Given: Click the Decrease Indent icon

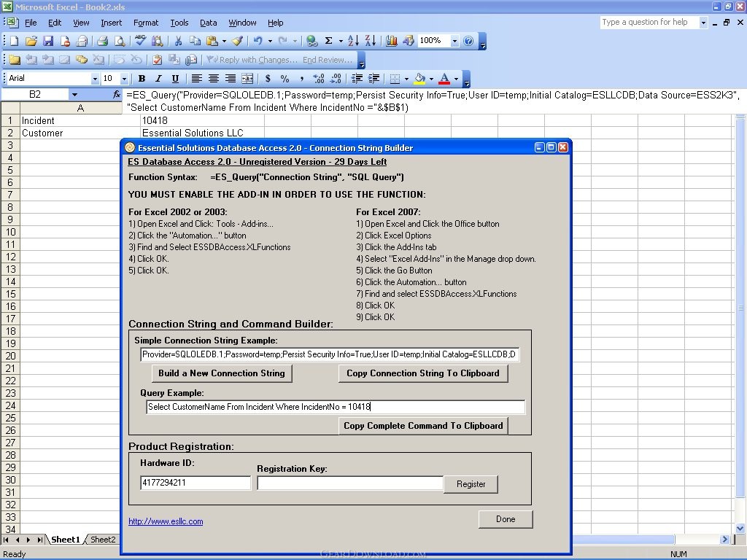Looking at the screenshot, I should tap(357, 79).
